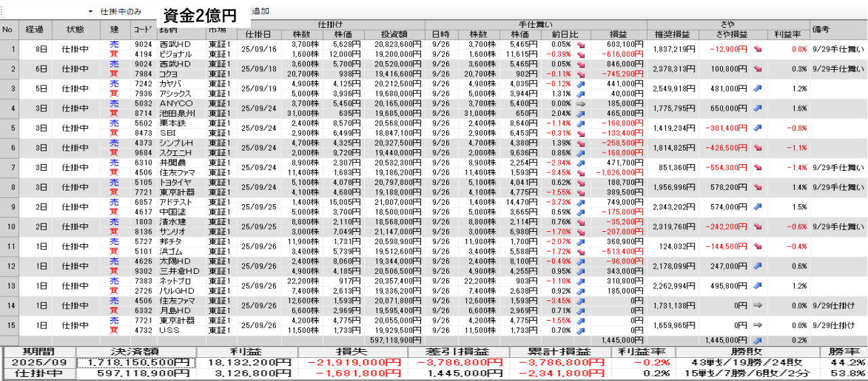
Task: Select row number 5 header
Action: (9, 127)
